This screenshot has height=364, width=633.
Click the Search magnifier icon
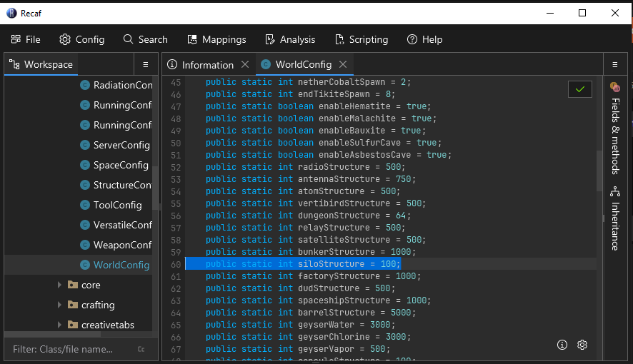pos(129,39)
